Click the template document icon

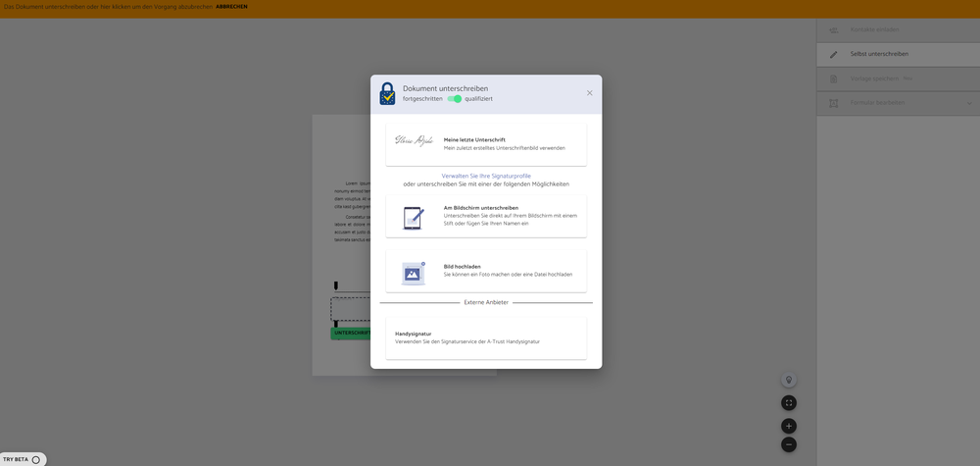point(833,78)
